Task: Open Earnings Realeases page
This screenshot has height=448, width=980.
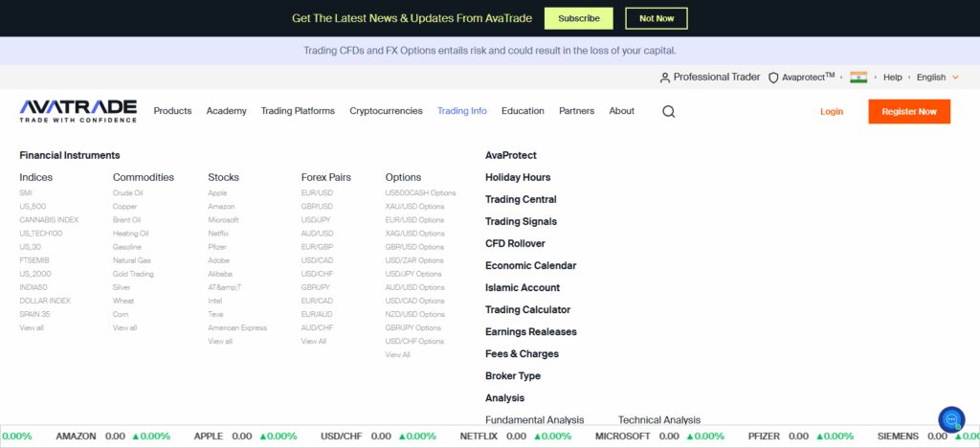Action: [x=530, y=332]
